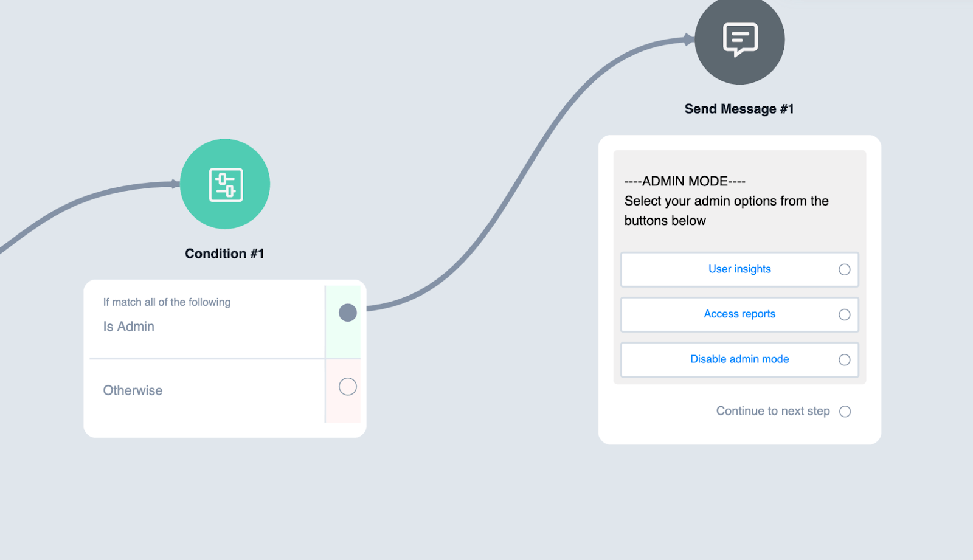
Task: Click the 'If match all of the following' label
Action: click(x=167, y=302)
